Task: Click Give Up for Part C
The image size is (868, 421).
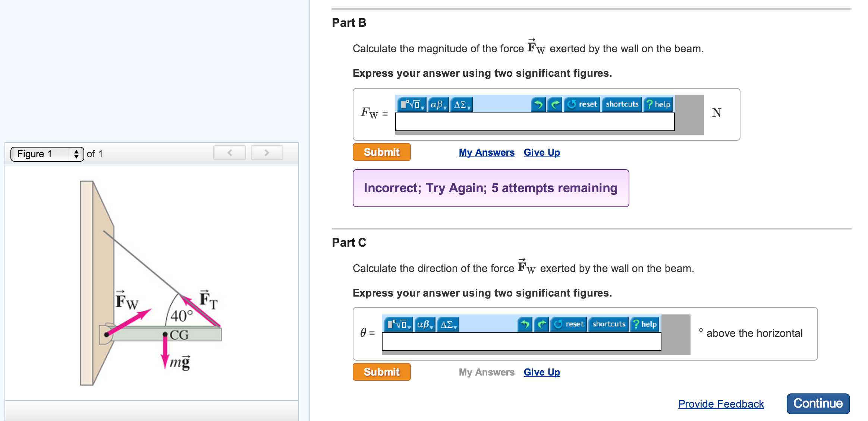Action: (x=541, y=371)
